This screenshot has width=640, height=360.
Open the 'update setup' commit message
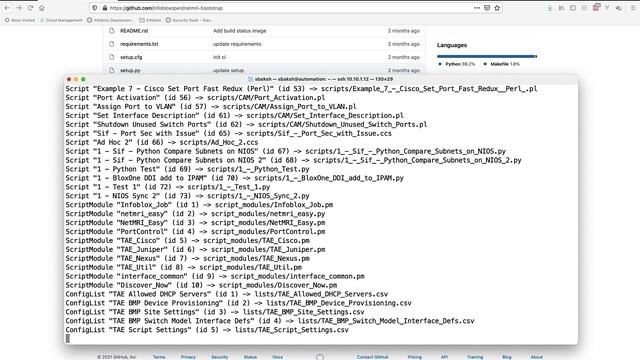coord(228,70)
